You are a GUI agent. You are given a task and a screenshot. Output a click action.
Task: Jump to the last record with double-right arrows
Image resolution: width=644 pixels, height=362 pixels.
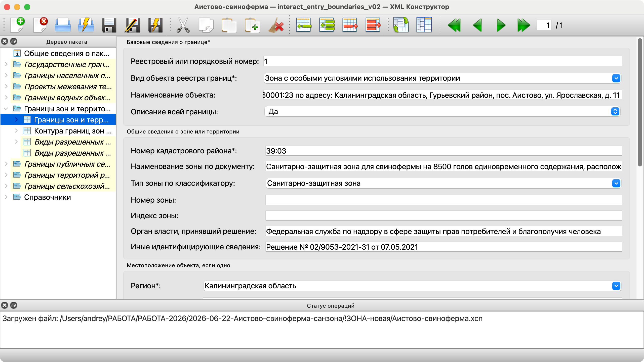[524, 25]
